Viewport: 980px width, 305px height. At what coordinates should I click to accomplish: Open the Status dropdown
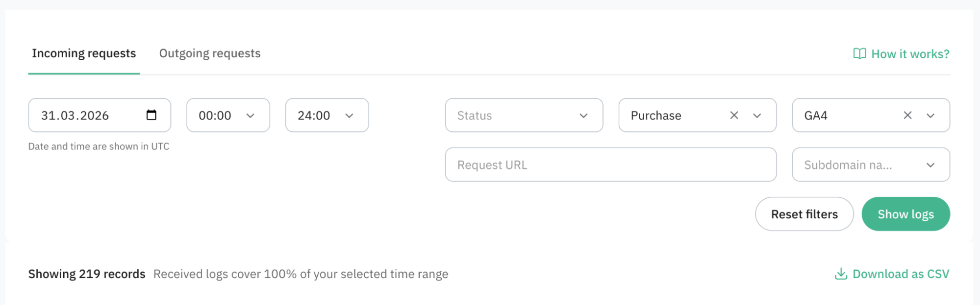tap(524, 115)
